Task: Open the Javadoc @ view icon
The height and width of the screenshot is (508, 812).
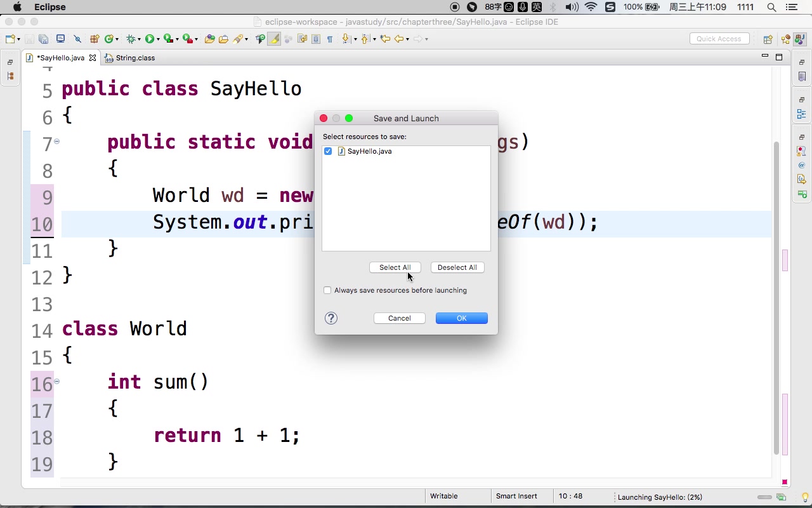Action: [802, 165]
